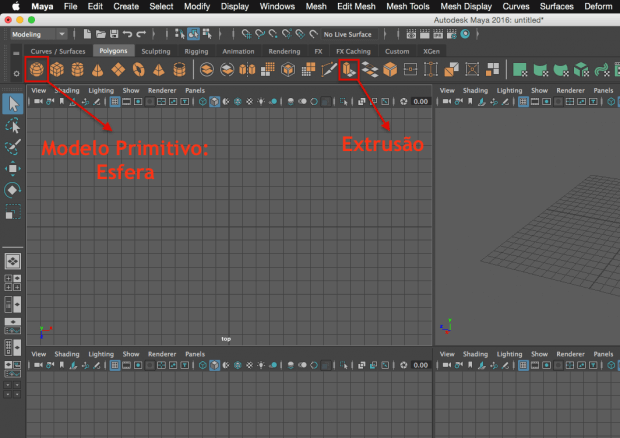Create a polygon cone from shelf
The width and height of the screenshot is (620, 438).
(97, 70)
